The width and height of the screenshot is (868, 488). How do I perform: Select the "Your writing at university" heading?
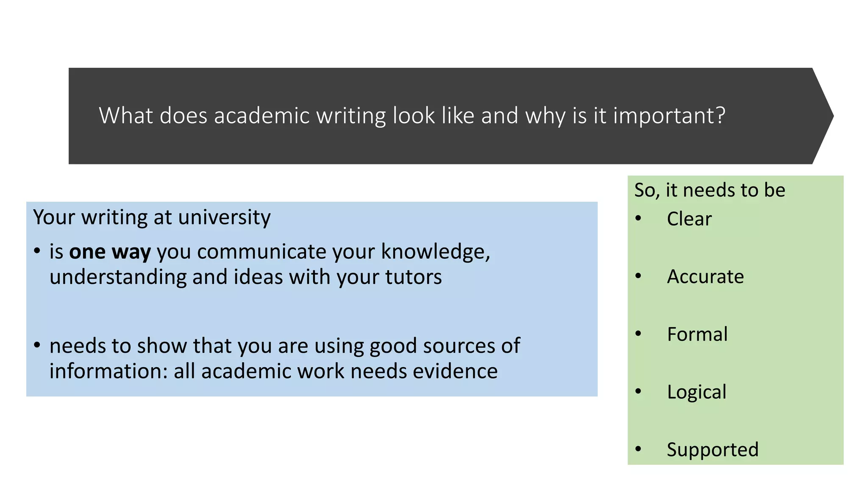click(x=152, y=217)
